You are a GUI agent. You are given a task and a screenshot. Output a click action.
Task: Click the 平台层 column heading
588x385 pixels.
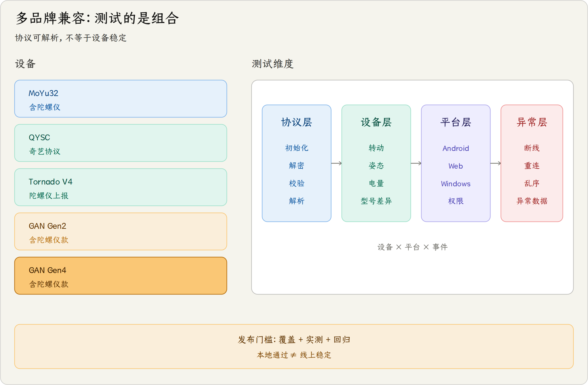pyautogui.click(x=456, y=122)
